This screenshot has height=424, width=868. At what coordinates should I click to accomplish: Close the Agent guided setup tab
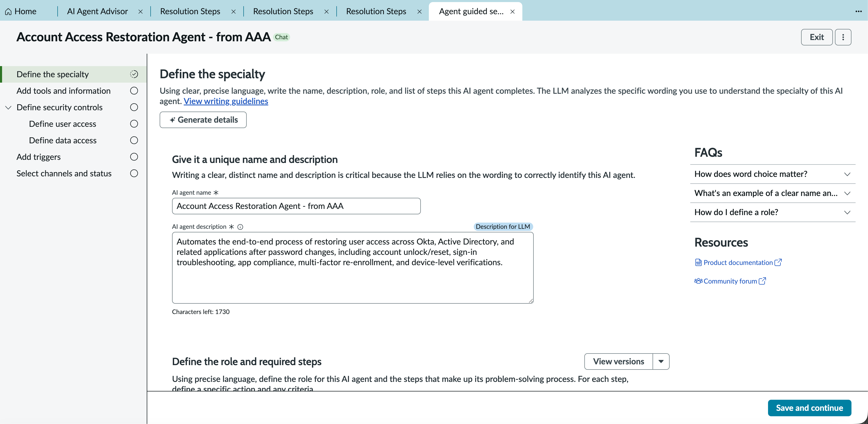[513, 11]
